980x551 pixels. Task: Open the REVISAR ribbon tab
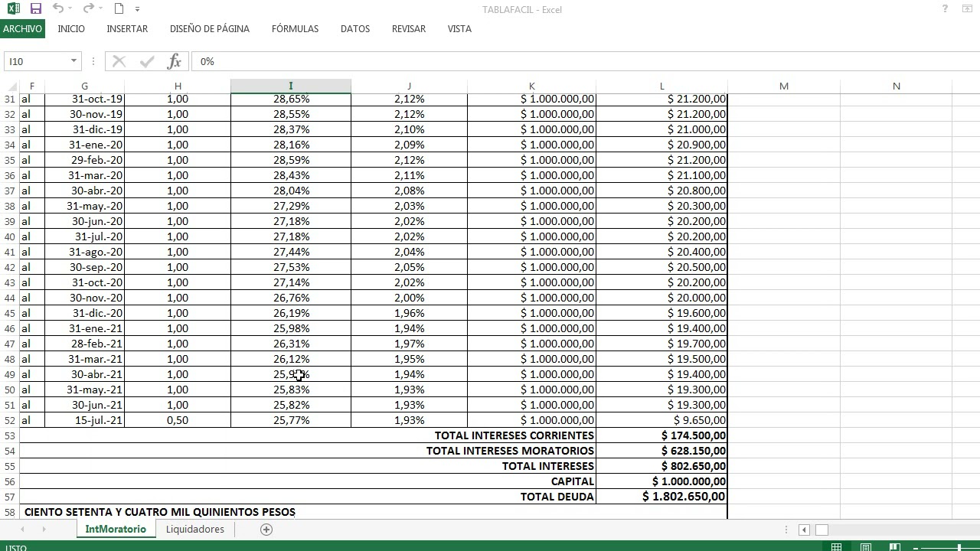[409, 28]
